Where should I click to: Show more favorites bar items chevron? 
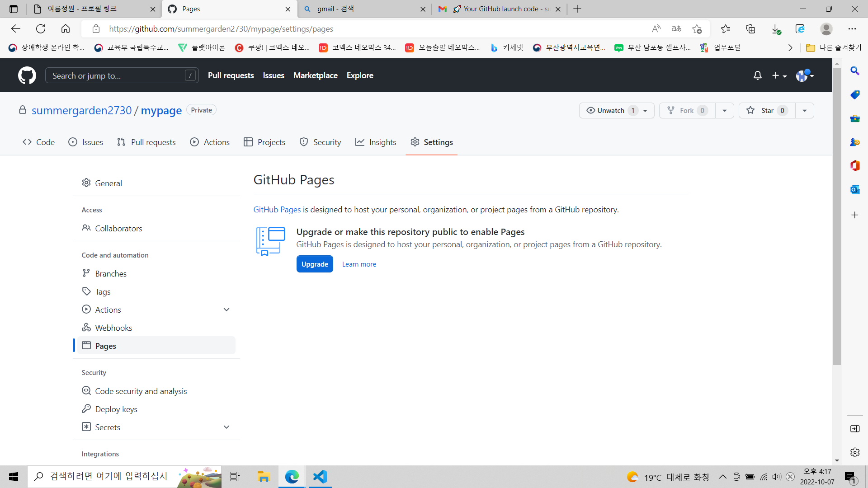coord(790,48)
